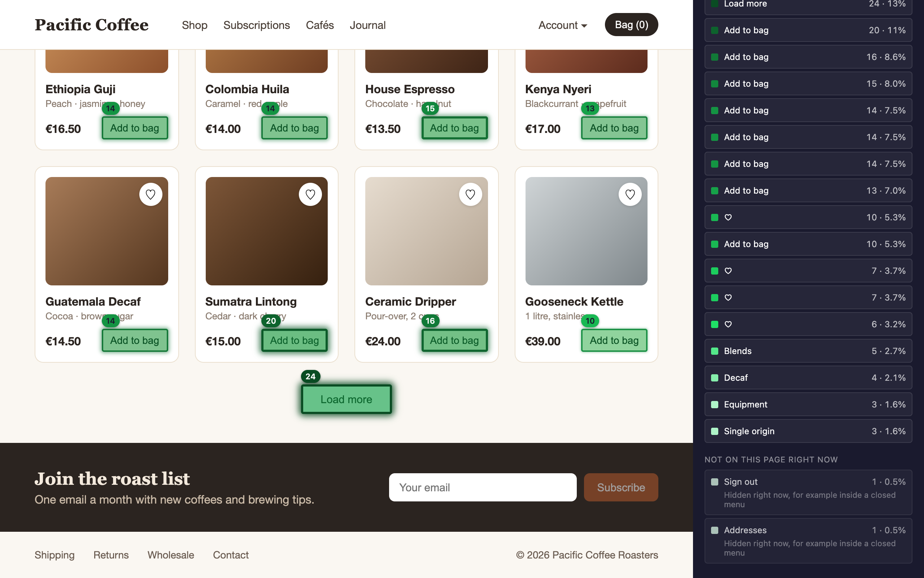924x578 pixels.
Task: Click the Your email input field
Action: (x=483, y=487)
